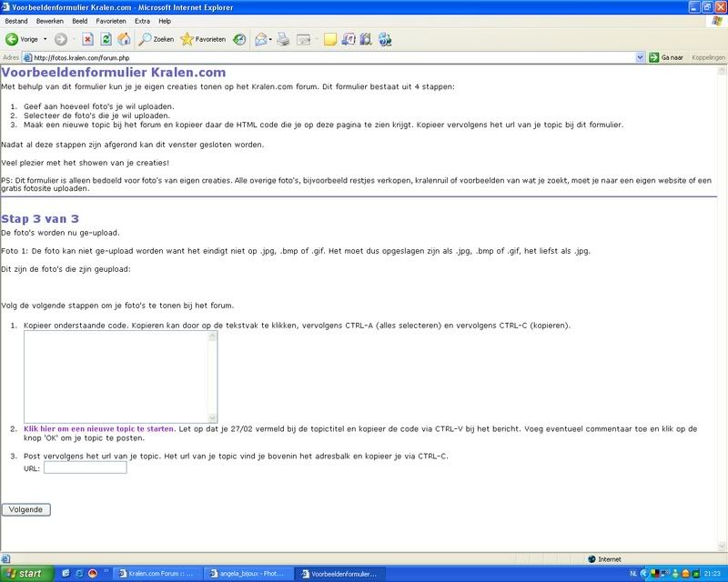
Task: Launch the first Quick Launch icon
Action: pos(66,574)
